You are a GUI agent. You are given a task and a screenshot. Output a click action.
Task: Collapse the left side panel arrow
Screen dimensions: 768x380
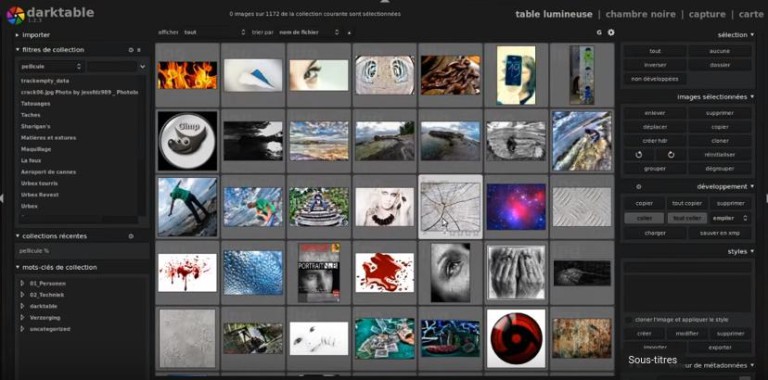coord(2,198)
